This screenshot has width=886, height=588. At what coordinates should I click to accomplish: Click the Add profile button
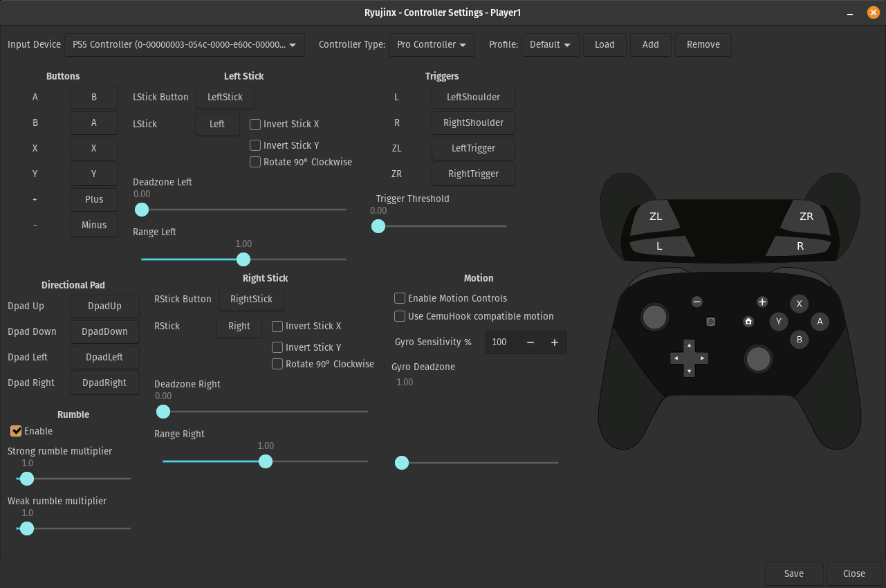click(651, 44)
